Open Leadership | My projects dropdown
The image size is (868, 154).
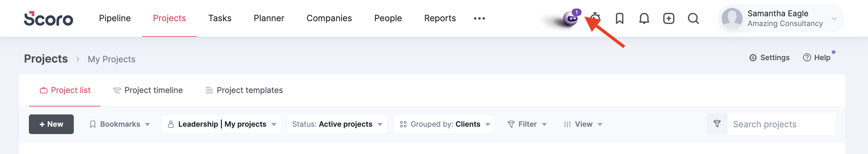[x=221, y=124]
